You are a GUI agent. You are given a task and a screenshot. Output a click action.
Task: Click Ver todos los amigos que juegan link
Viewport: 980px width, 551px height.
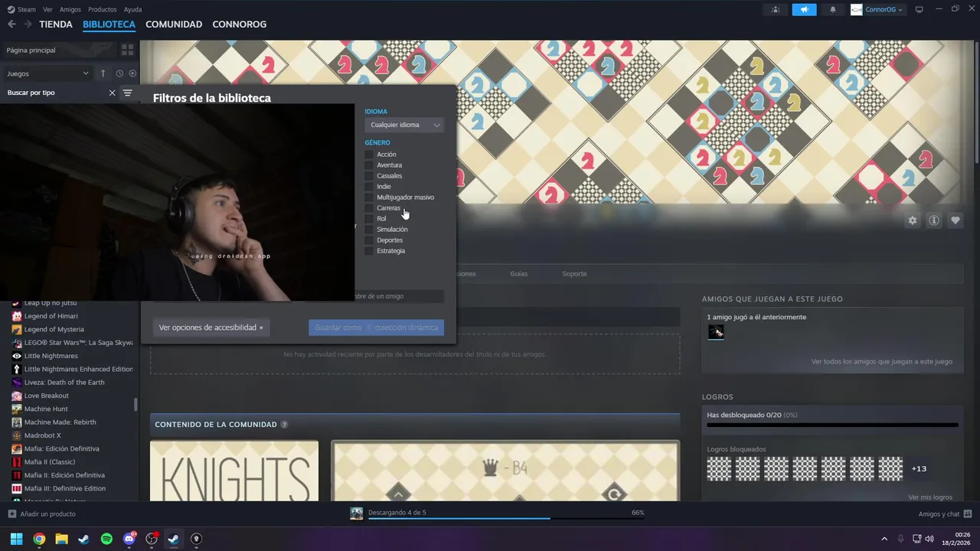[x=882, y=362]
